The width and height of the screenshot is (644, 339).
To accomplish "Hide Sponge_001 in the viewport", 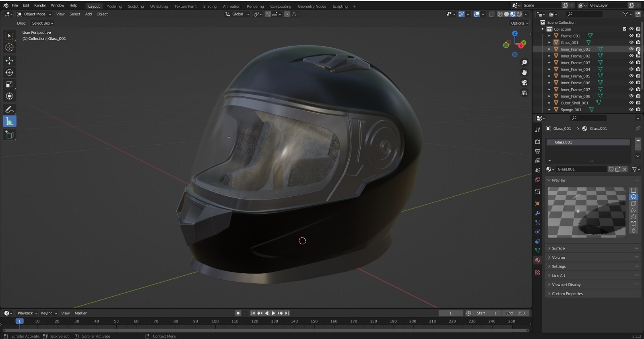I will pos(631,110).
